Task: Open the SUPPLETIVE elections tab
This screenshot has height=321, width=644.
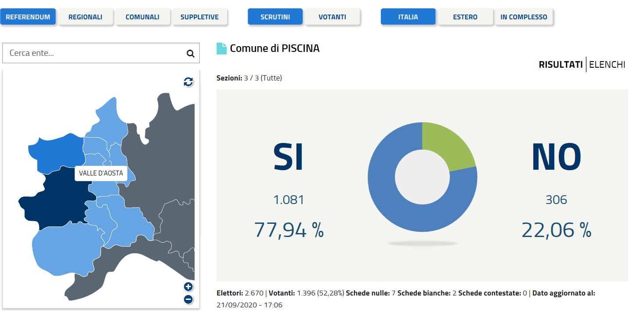Action: pyautogui.click(x=199, y=17)
